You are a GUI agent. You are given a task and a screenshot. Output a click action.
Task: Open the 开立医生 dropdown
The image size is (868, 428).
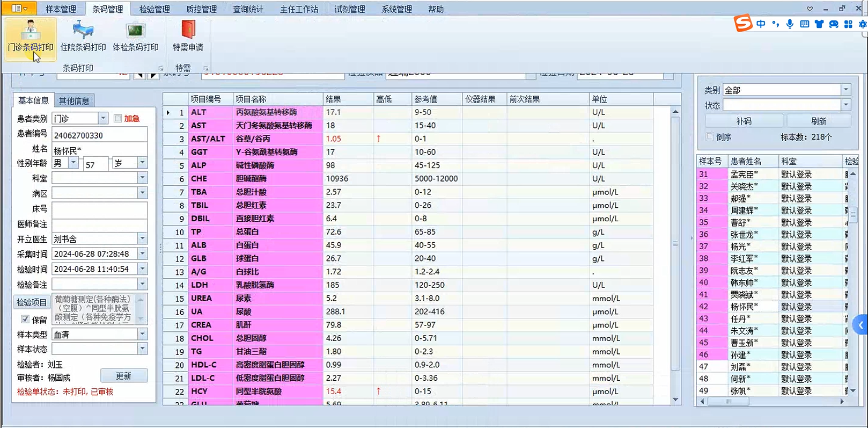click(x=142, y=238)
